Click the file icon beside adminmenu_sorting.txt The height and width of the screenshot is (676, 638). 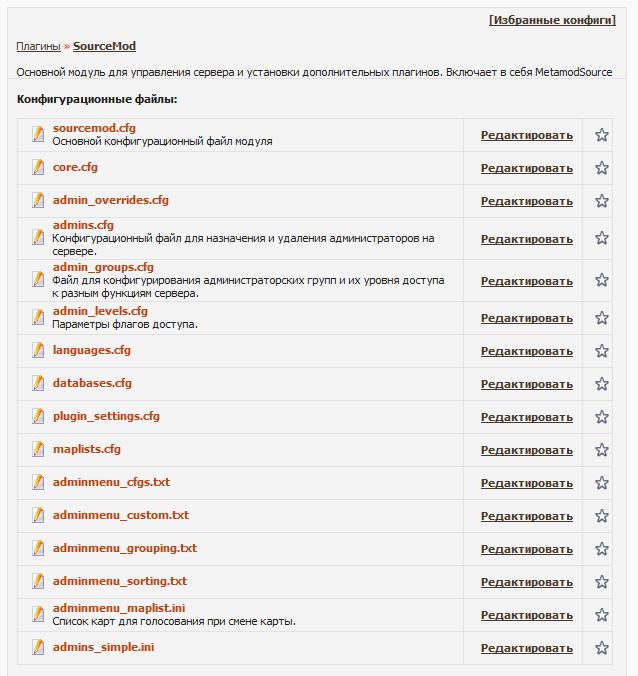(x=38, y=581)
